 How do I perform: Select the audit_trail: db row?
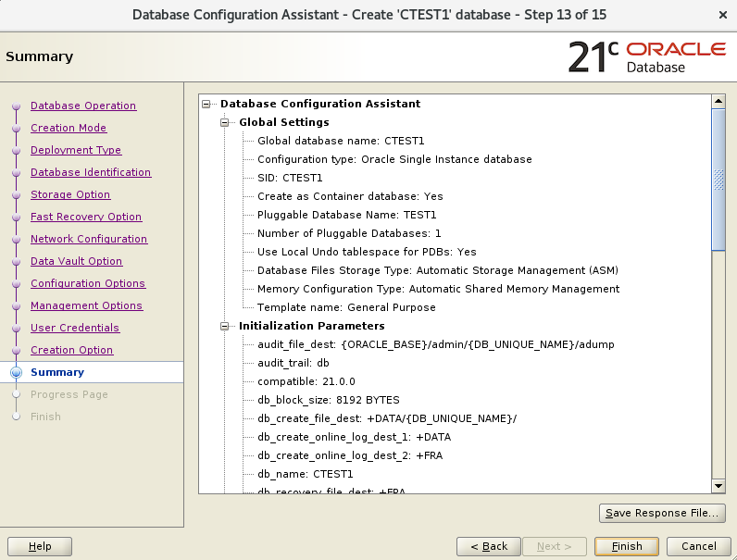[293, 363]
